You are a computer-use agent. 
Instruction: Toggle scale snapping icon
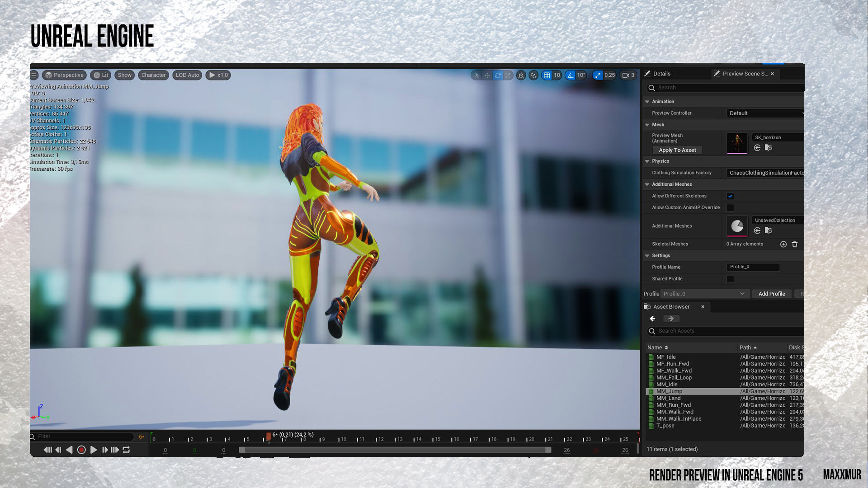598,75
